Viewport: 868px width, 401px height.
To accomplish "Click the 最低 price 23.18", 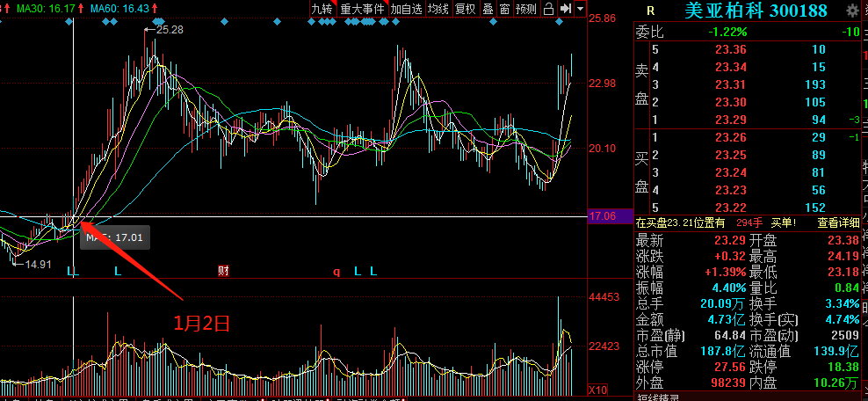I will 843,272.
